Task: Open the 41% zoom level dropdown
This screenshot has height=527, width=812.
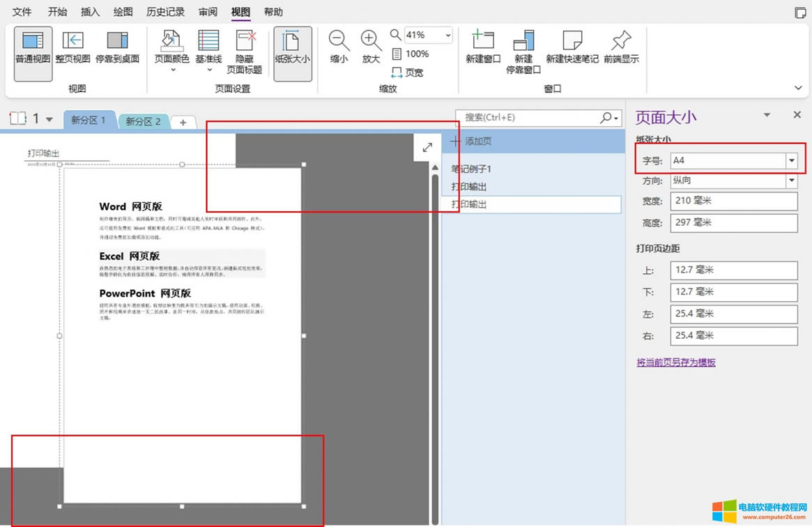Action: (447, 35)
